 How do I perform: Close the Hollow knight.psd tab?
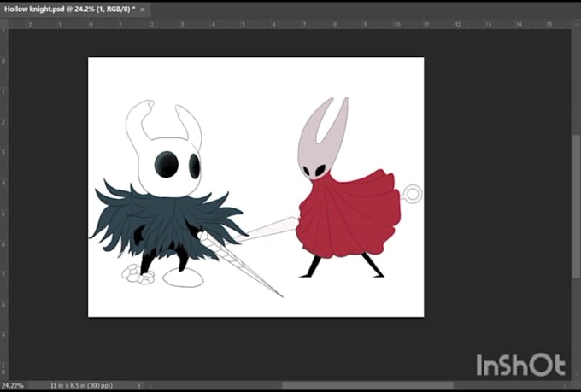143,9
